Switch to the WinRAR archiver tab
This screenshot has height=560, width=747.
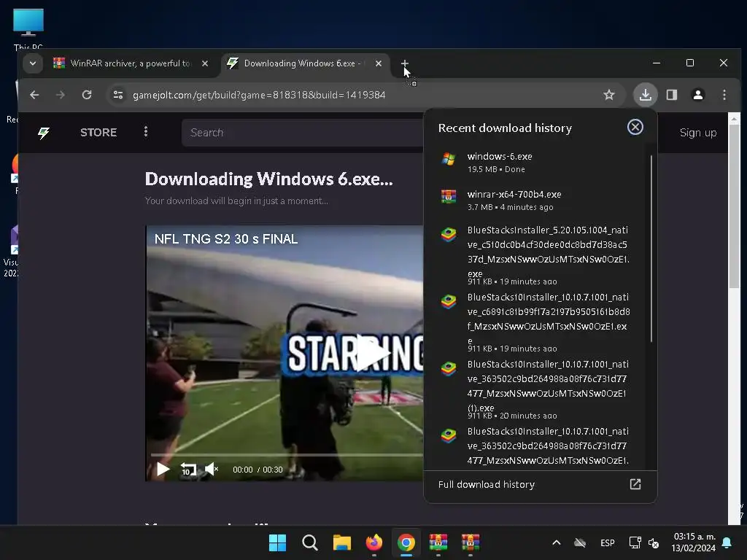(x=130, y=63)
